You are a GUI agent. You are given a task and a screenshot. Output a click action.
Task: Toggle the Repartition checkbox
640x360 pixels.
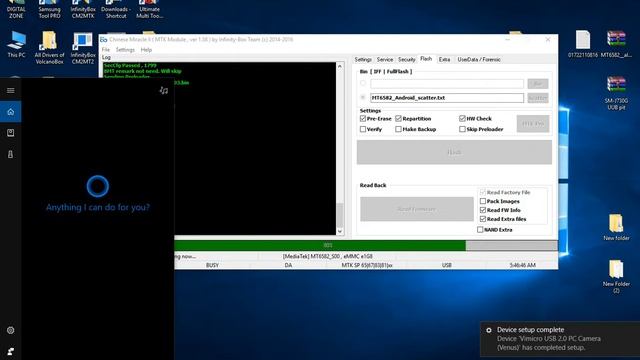(x=398, y=118)
